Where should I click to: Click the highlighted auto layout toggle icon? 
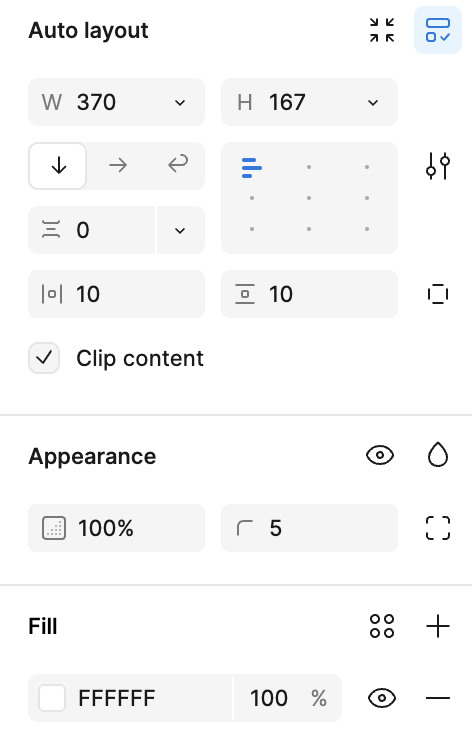click(438, 30)
